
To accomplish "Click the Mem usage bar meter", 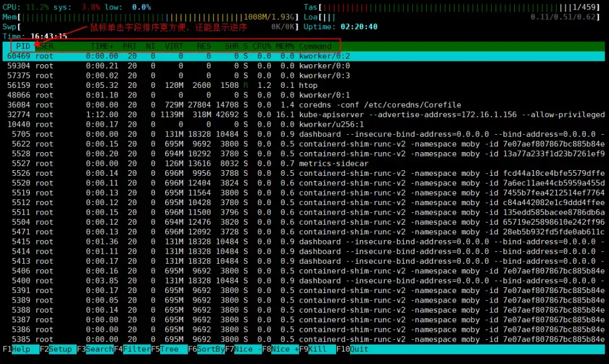I will click(151, 17).
